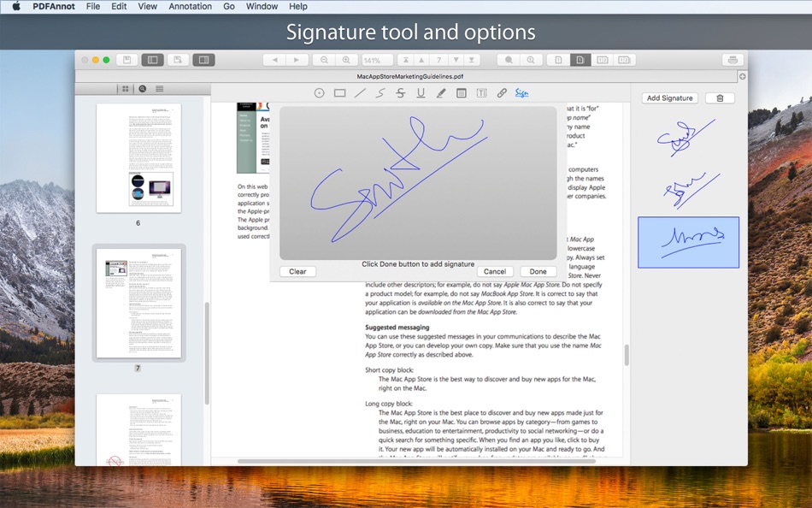812x508 pixels.
Task: Cancel the signature dialog
Action: [495, 272]
